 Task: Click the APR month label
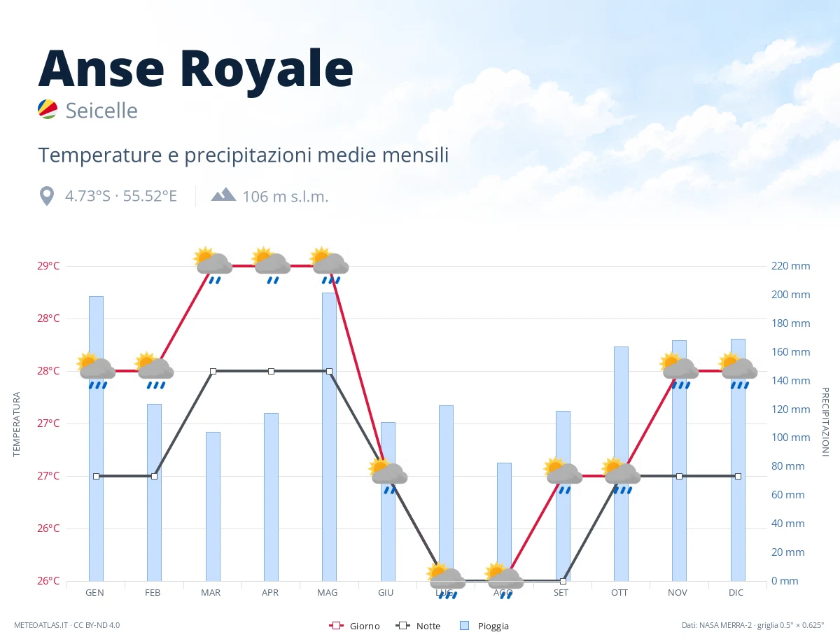269,592
